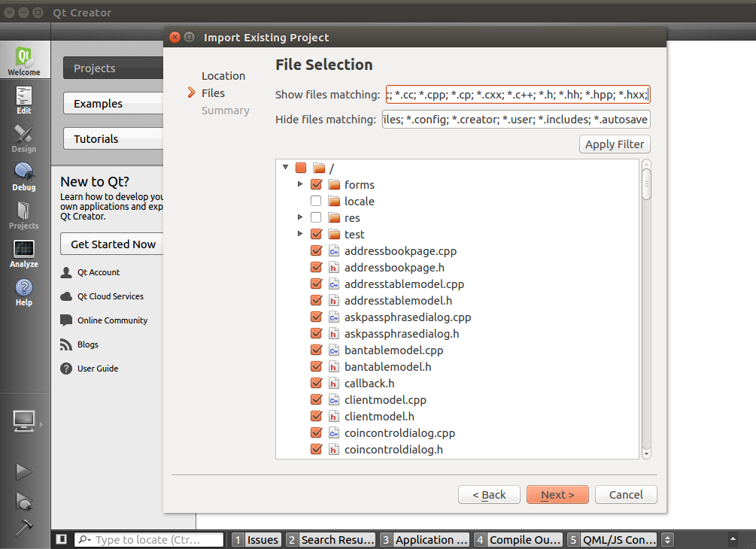
Task: Uncheck the callback.h file checkbox
Action: [x=316, y=384]
